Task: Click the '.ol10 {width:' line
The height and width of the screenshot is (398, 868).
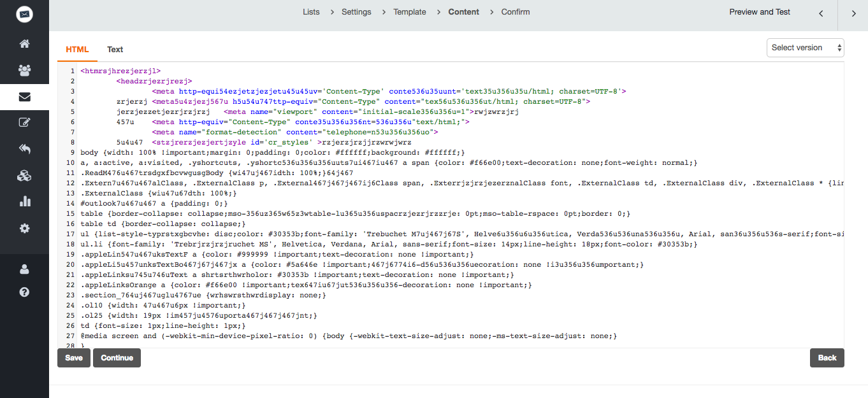Action: (163, 306)
